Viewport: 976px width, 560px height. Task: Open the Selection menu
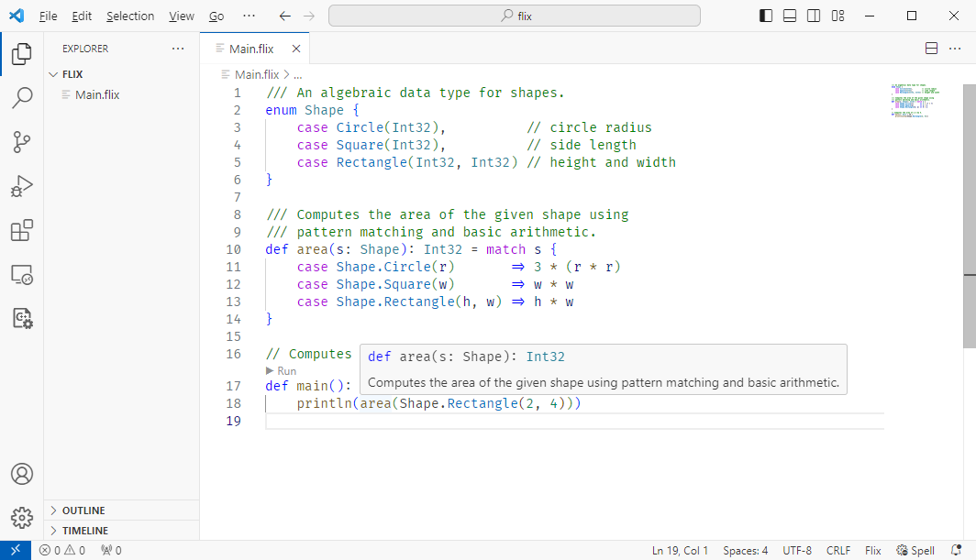(130, 16)
